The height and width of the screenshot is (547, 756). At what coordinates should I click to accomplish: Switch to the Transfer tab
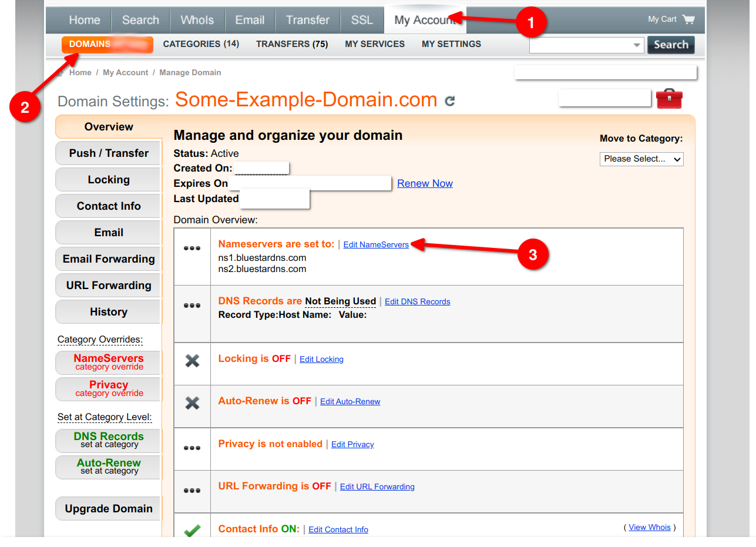pos(307,20)
